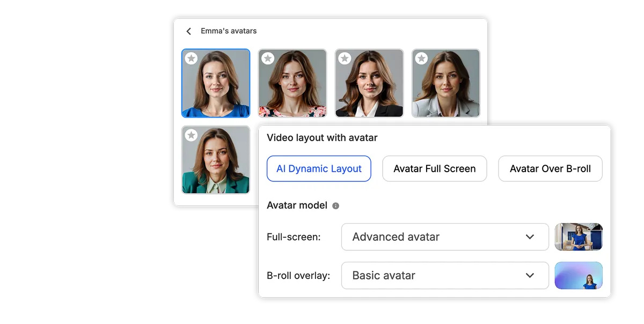Favorite the avatar in the blue top

[191, 58]
